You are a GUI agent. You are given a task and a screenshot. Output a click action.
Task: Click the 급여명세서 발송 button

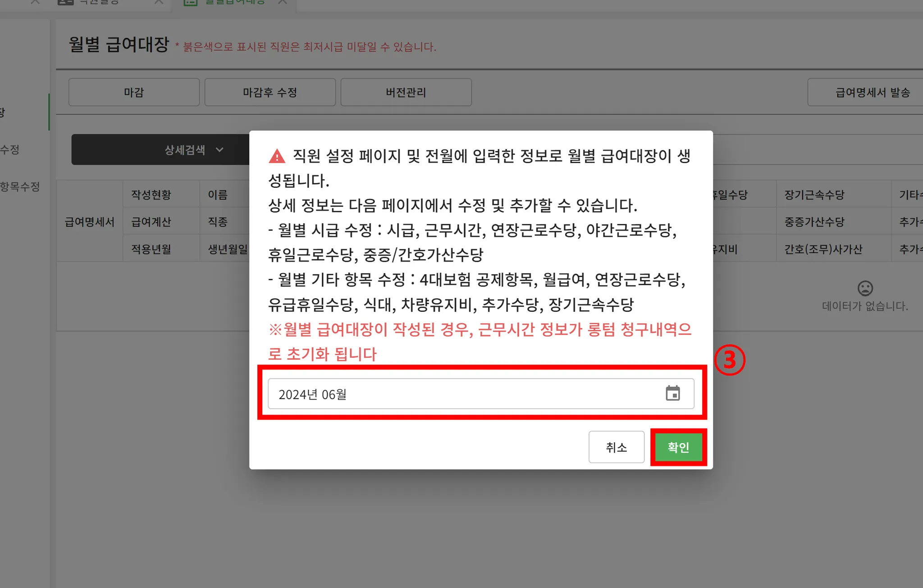[x=872, y=92]
